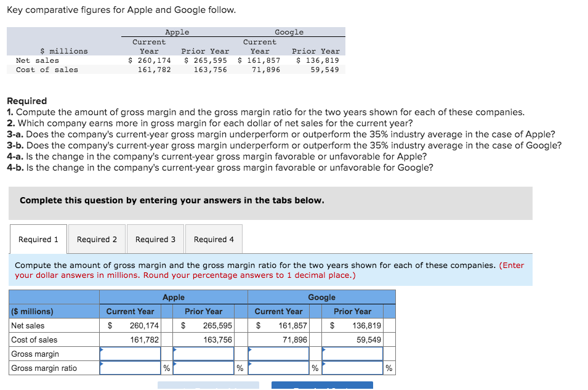Click Apple's Prior Year gross margin input field
588x390 pixels.
pos(204,354)
